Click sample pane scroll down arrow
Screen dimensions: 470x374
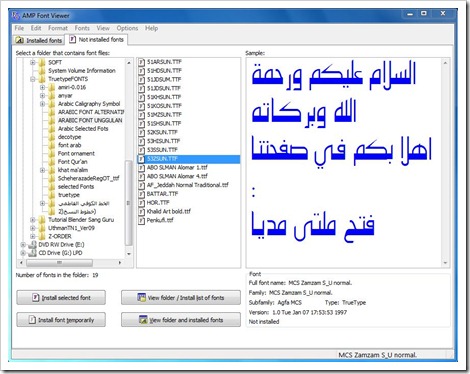(x=445, y=263)
